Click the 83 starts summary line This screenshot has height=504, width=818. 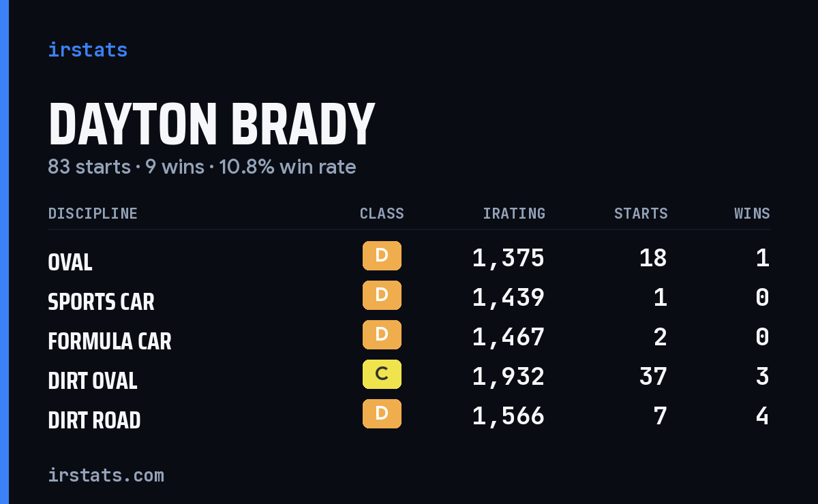(x=202, y=167)
